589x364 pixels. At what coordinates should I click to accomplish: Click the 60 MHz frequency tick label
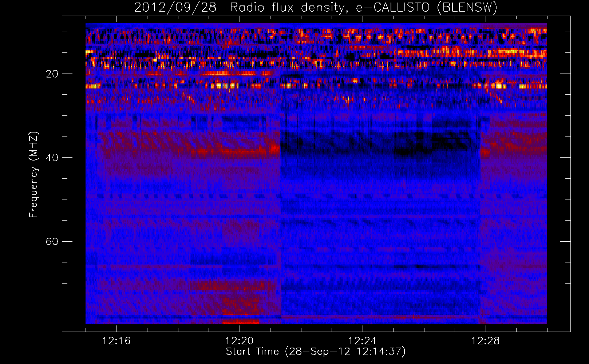[x=52, y=242]
